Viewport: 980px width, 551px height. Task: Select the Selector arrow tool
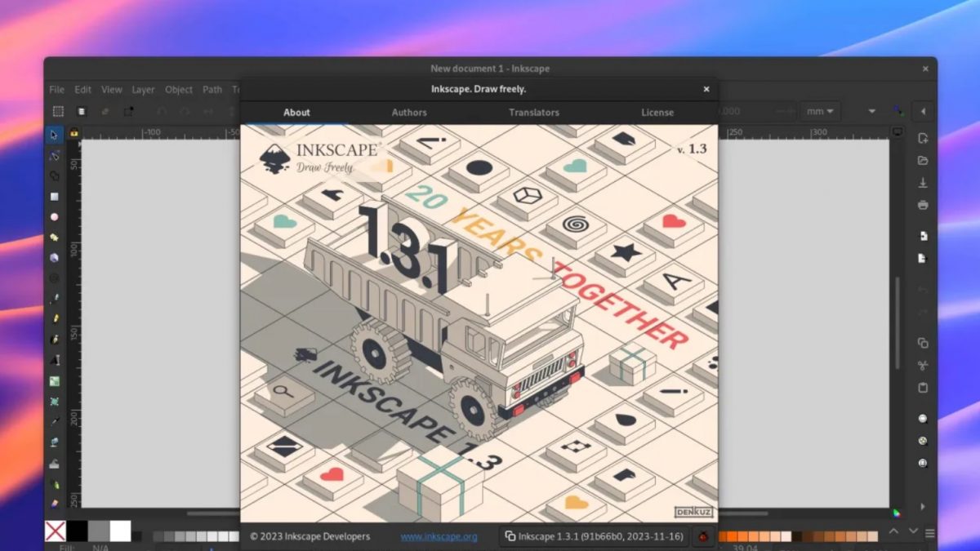[x=54, y=135]
